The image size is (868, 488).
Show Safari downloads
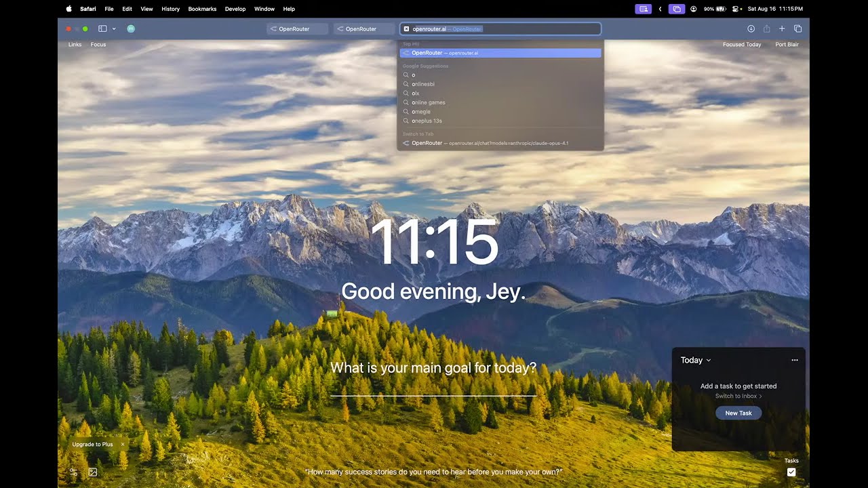[751, 29]
